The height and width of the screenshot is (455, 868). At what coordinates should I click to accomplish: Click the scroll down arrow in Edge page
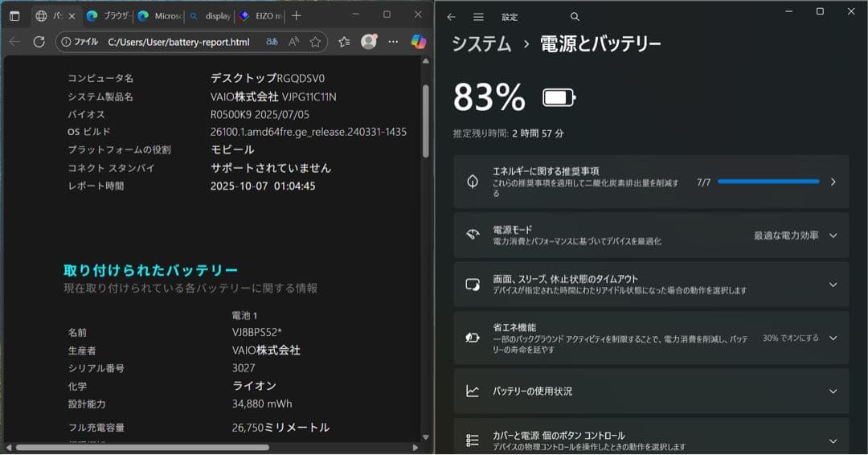(426, 437)
